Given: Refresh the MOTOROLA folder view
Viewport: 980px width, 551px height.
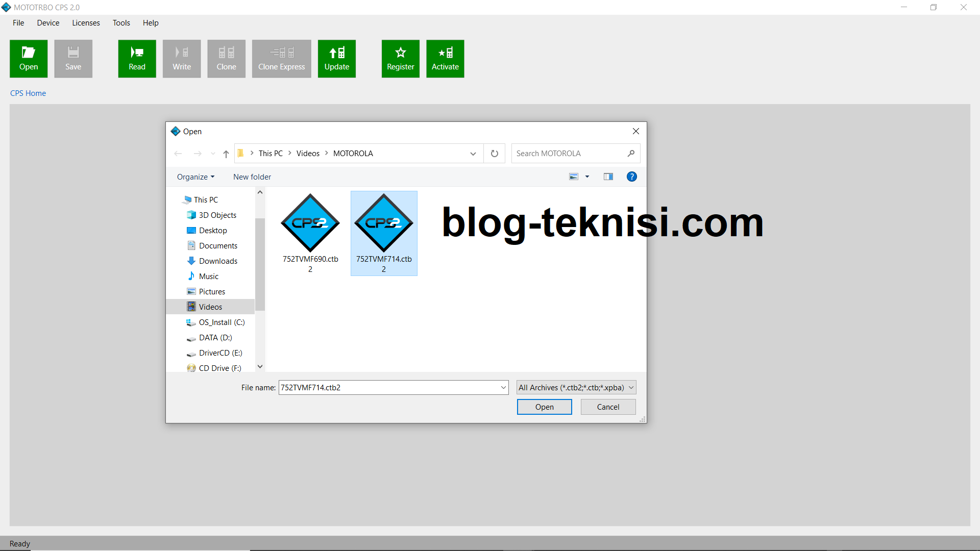Looking at the screenshot, I should point(495,154).
